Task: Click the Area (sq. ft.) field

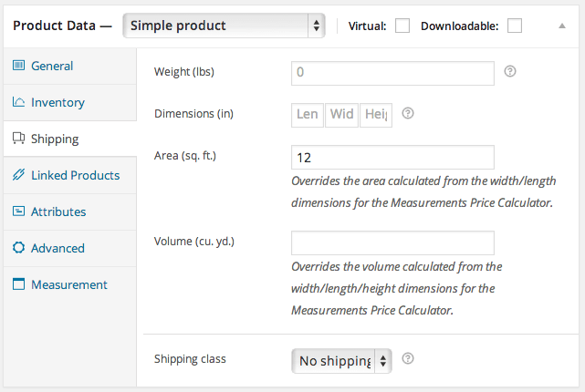Action: tap(392, 157)
